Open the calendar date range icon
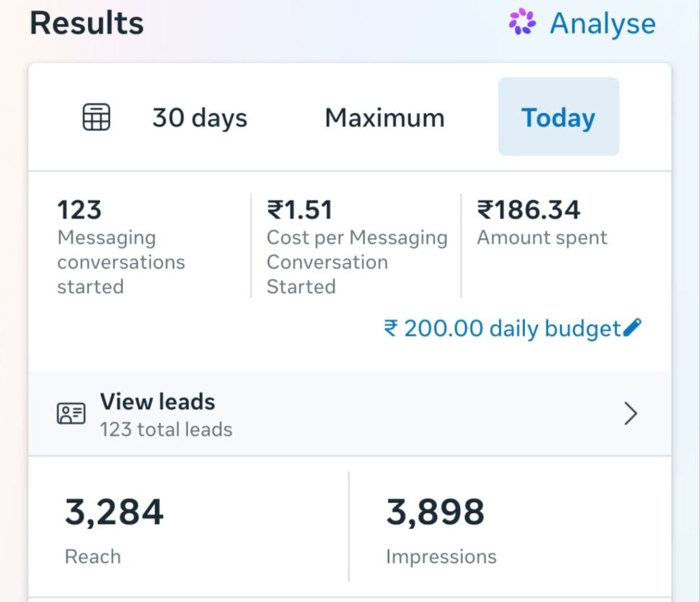 coord(96,117)
